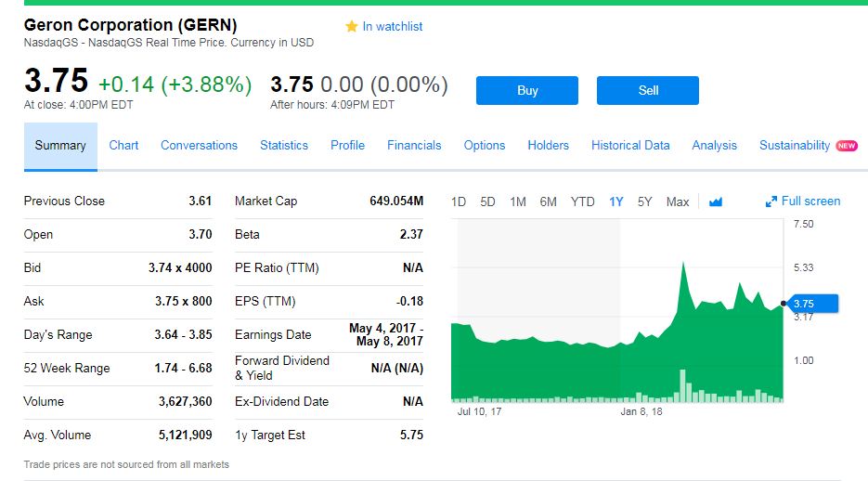The height and width of the screenshot is (481, 868).
Task: Open the Conversations tab
Action: click(x=199, y=145)
